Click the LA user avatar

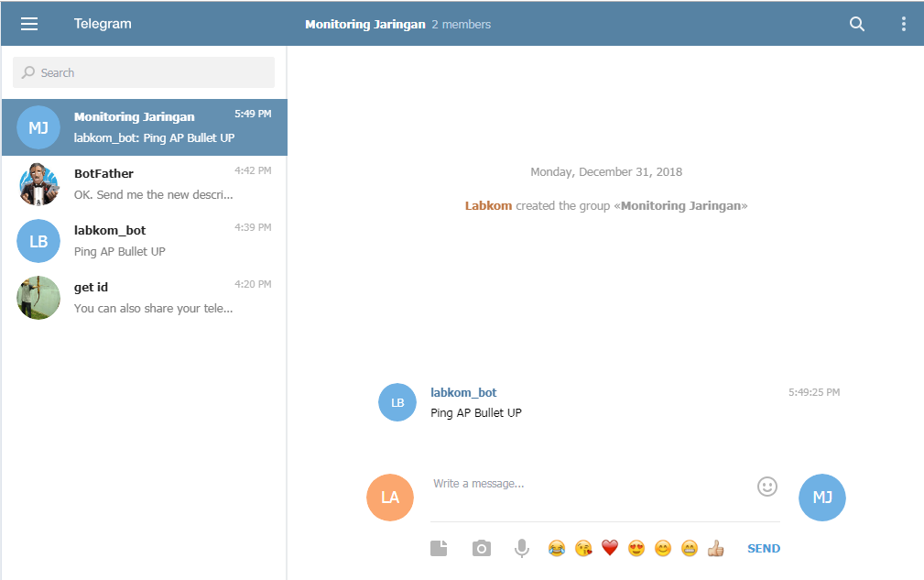tap(390, 498)
